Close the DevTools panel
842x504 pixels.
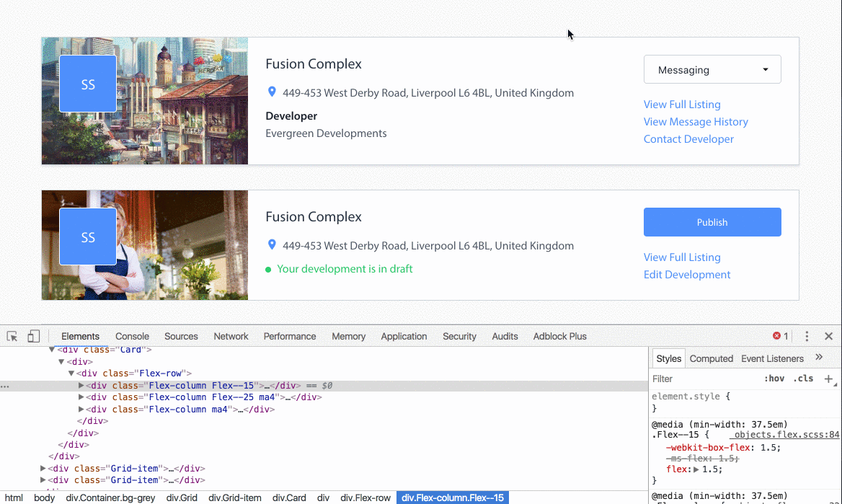click(828, 336)
